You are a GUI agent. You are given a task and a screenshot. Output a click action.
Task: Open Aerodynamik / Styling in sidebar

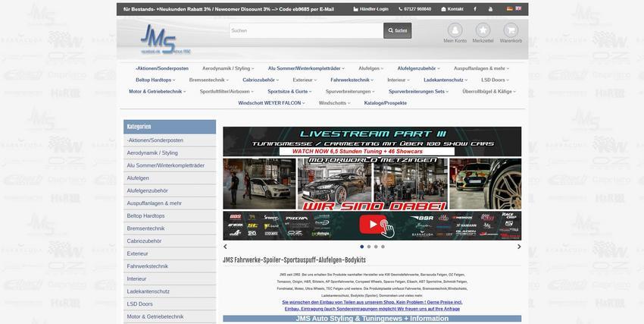pyautogui.click(x=170, y=153)
